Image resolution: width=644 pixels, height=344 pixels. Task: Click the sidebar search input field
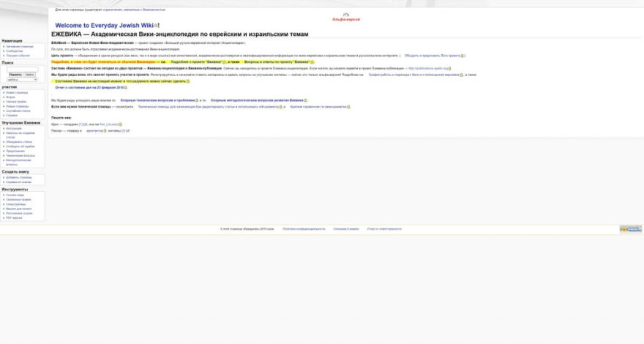pyautogui.click(x=23, y=69)
